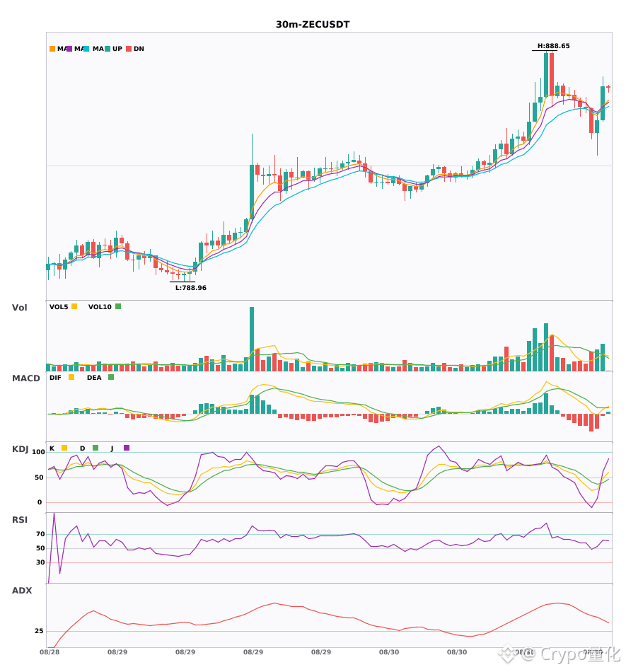Image resolution: width=626 pixels, height=672 pixels.
Task: Click the purple J legend swatch
Action: (127, 448)
